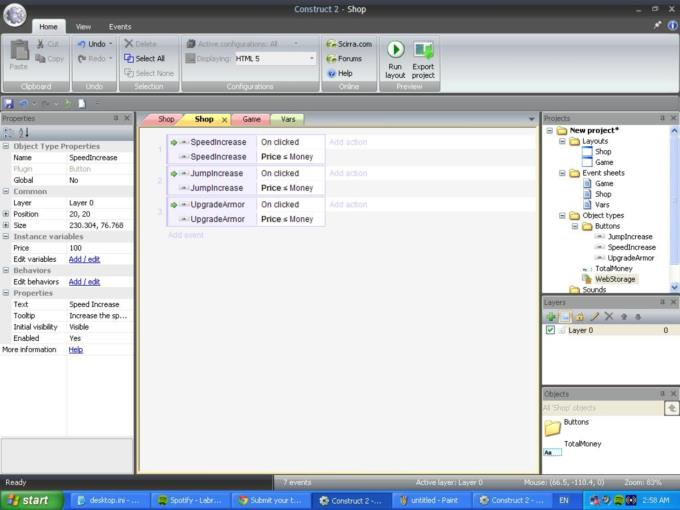680x510 pixels.
Task: Click the categorized view icon in Properties
Action: tap(8, 133)
